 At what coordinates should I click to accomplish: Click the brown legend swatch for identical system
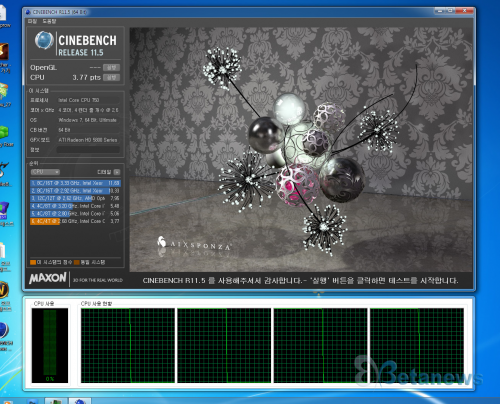click(77, 262)
